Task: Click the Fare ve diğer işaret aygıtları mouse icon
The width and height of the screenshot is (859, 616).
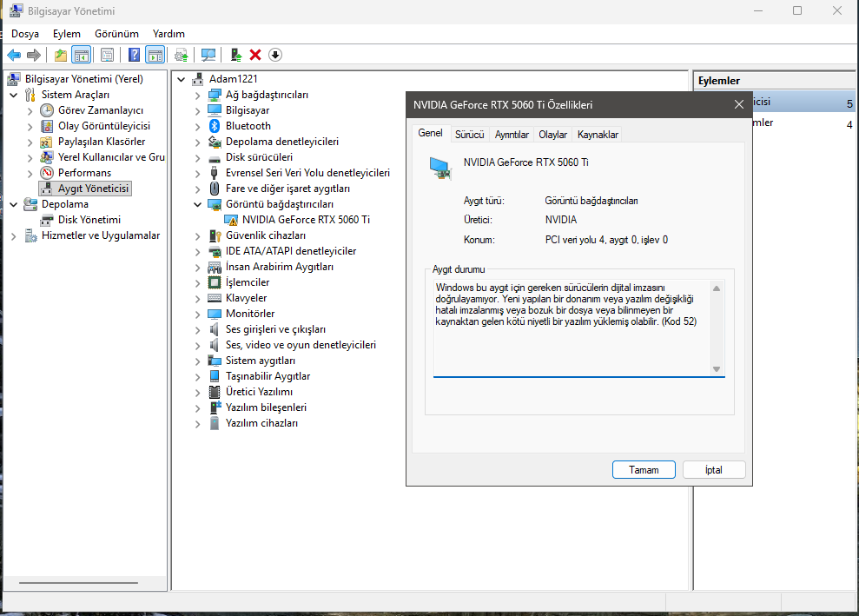Action: [x=215, y=189]
